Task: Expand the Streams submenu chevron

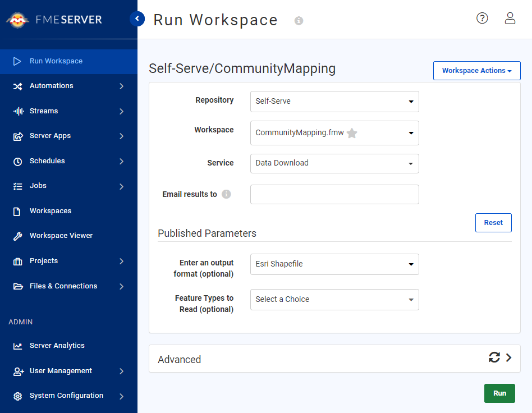Action: click(x=121, y=111)
